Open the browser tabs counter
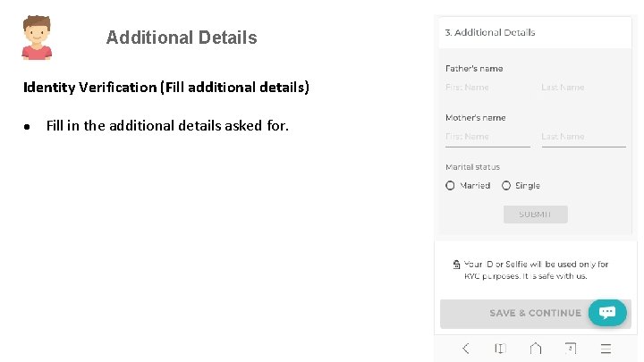644x362 pixels. tap(570, 349)
